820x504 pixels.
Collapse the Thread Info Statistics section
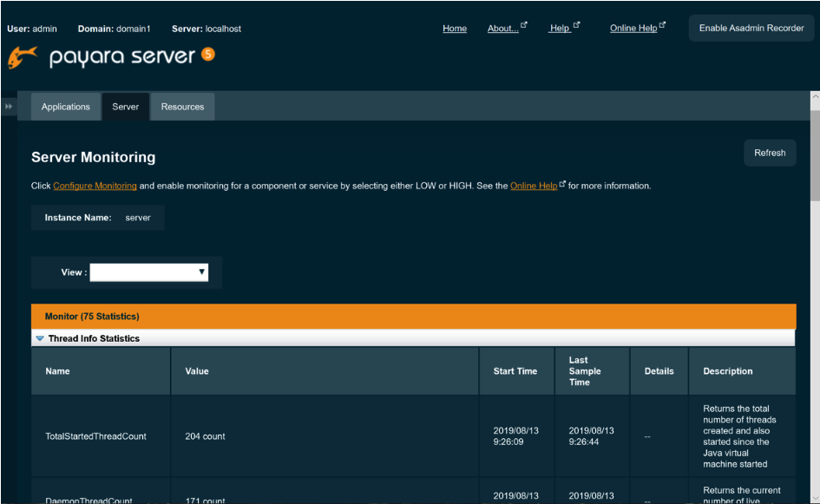pyautogui.click(x=40, y=338)
